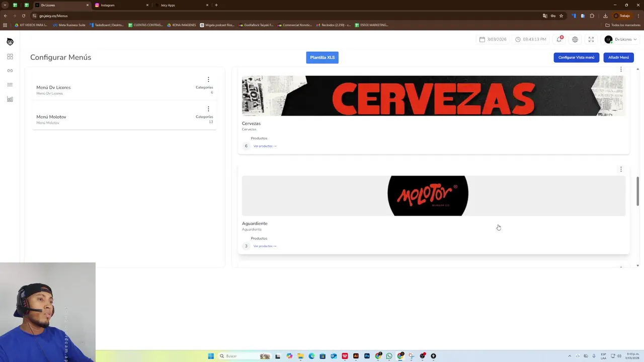Open Microsoft Edge from taskbar
The width and height of the screenshot is (644, 362).
pos(311,356)
